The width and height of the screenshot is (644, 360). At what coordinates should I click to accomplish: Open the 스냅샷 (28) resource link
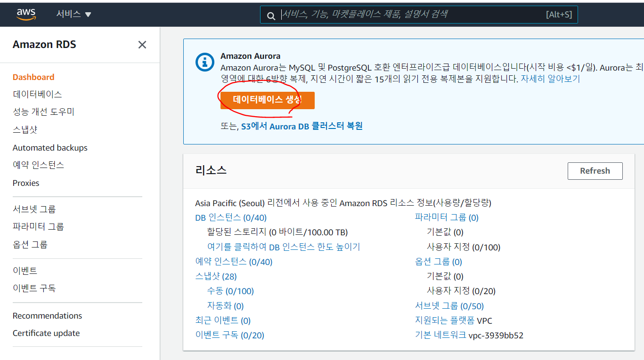[x=216, y=276]
